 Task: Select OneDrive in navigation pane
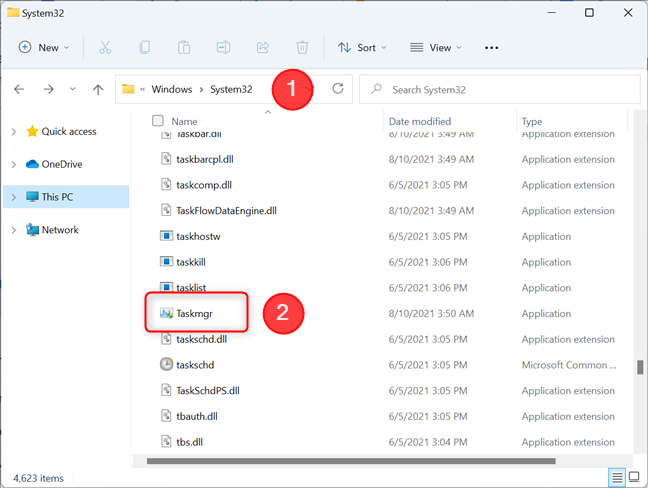coord(62,164)
